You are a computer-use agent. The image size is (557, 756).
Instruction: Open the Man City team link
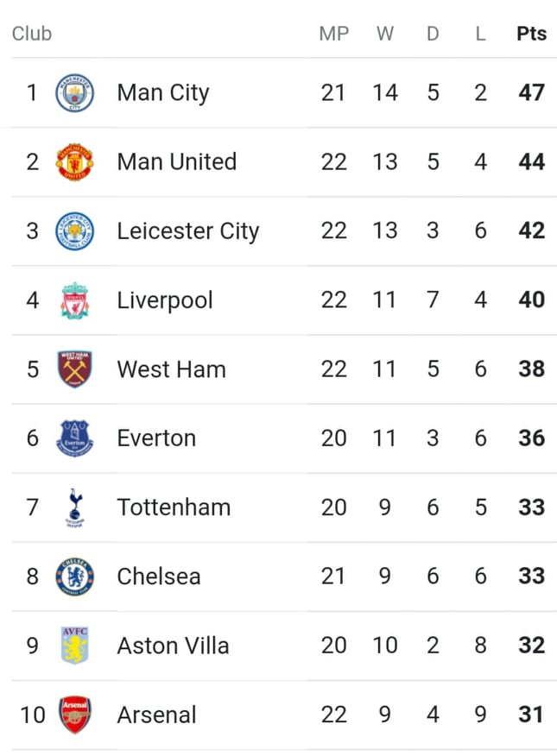[x=163, y=93]
